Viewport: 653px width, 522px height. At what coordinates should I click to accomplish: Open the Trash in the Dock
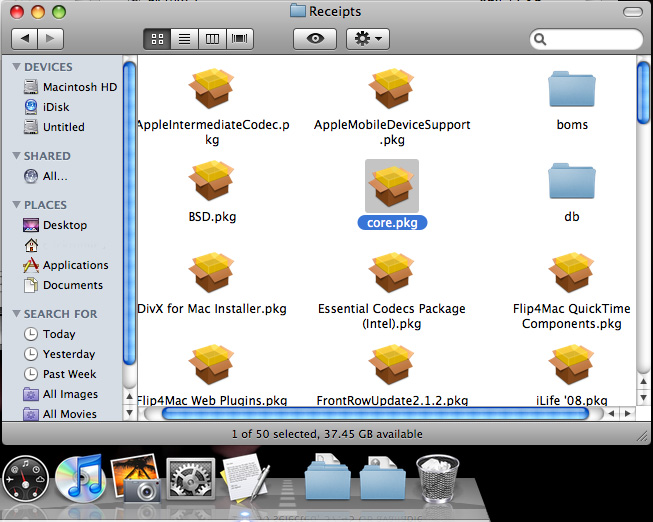coord(437,478)
